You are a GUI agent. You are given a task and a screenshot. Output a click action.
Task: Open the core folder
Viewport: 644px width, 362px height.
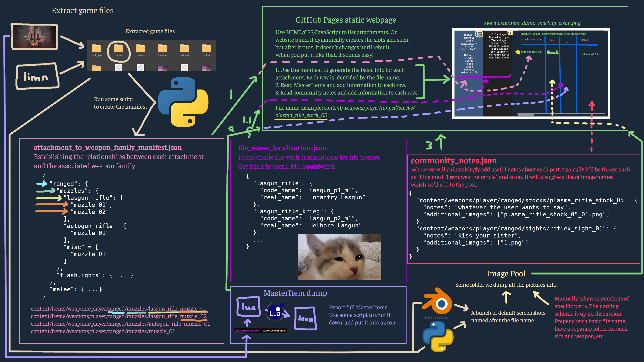pos(141,50)
